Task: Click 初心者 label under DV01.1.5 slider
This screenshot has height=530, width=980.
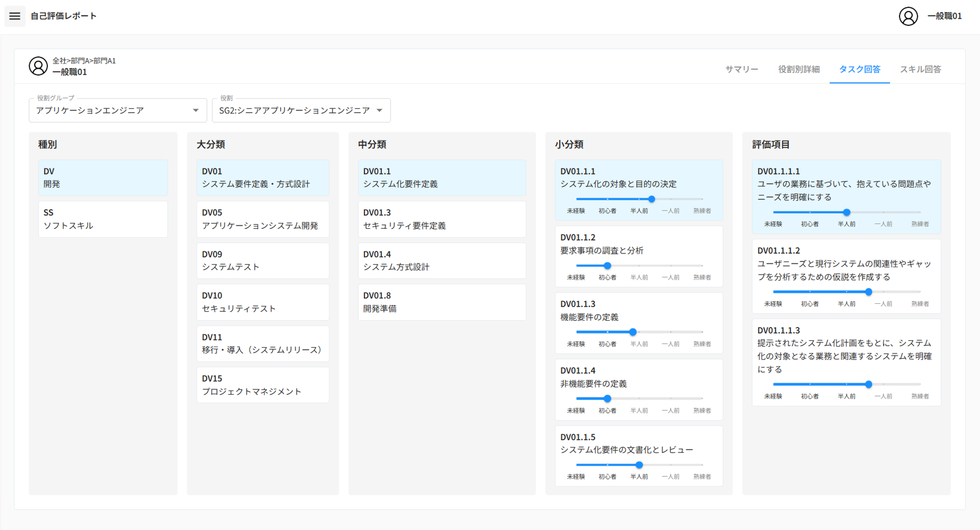Action: click(x=607, y=477)
